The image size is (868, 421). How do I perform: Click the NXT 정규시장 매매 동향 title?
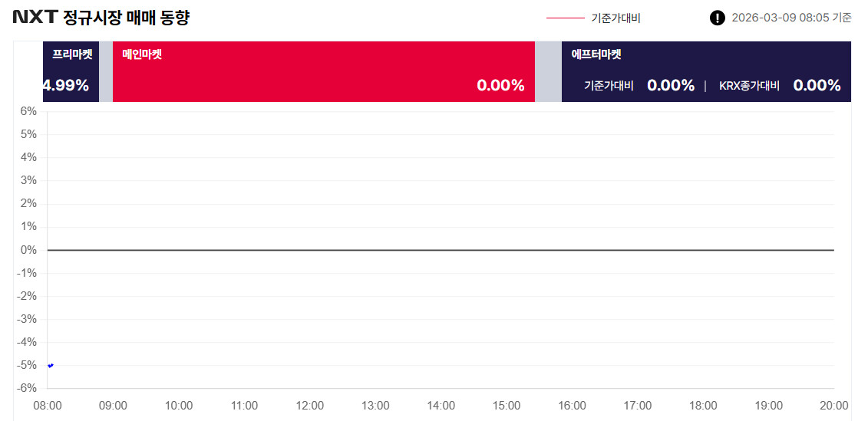tap(101, 18)
